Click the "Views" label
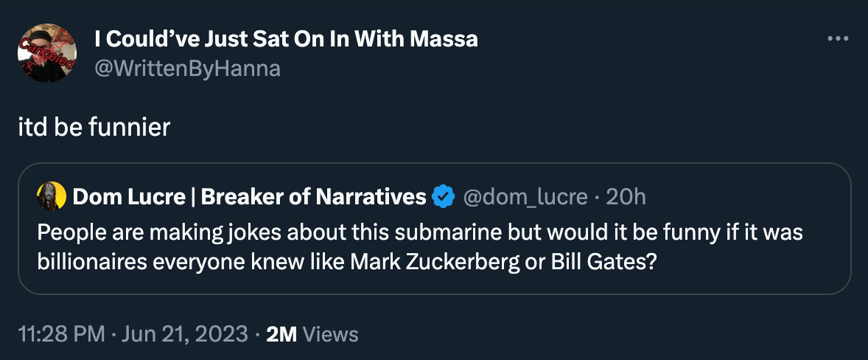Screen dimensions: 868x360 click(331, 334)
